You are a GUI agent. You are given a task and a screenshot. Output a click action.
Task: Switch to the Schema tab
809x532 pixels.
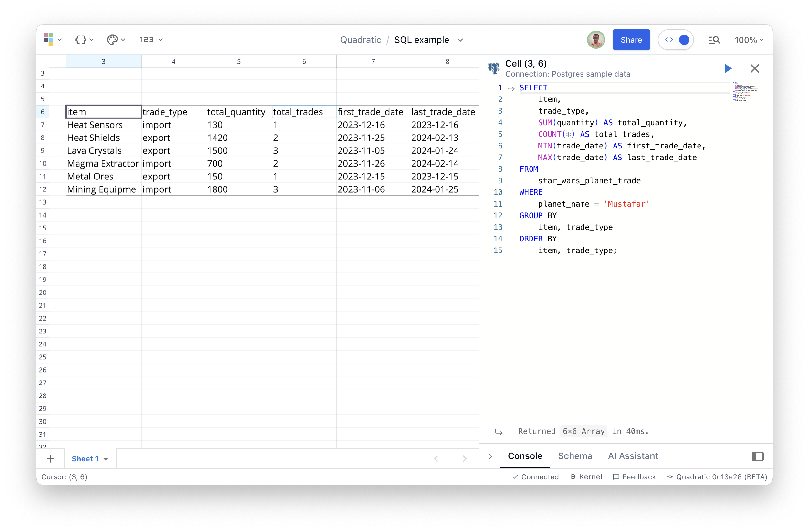(575, 456)
